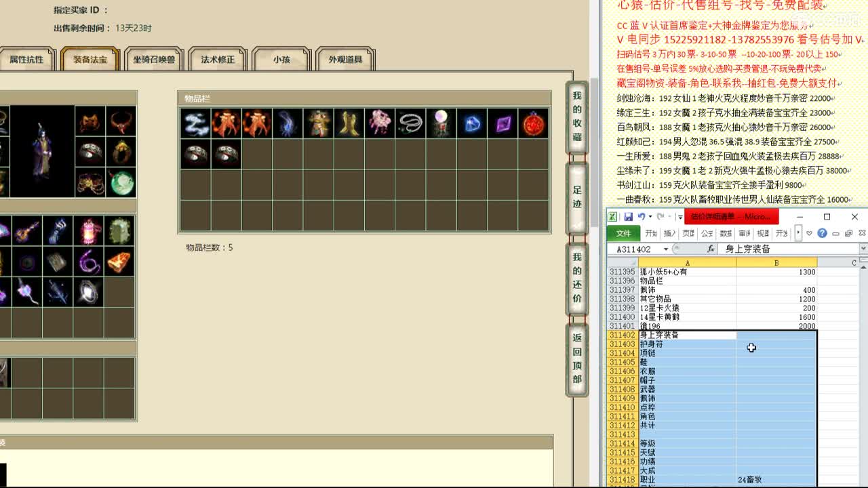Open the Name Box dropdown arrow
The width and height of the screenshot is (868, 488).
tap(666, 248)
